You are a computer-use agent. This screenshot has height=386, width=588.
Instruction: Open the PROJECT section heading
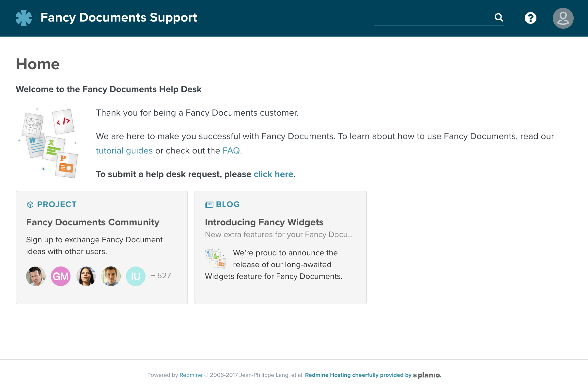point(57,204)
